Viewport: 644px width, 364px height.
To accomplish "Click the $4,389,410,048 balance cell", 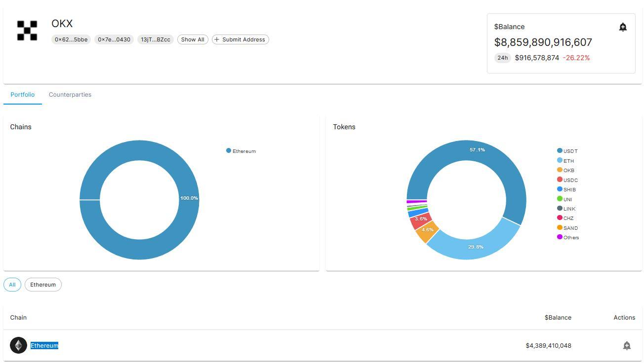I will [x=549, y=346].
